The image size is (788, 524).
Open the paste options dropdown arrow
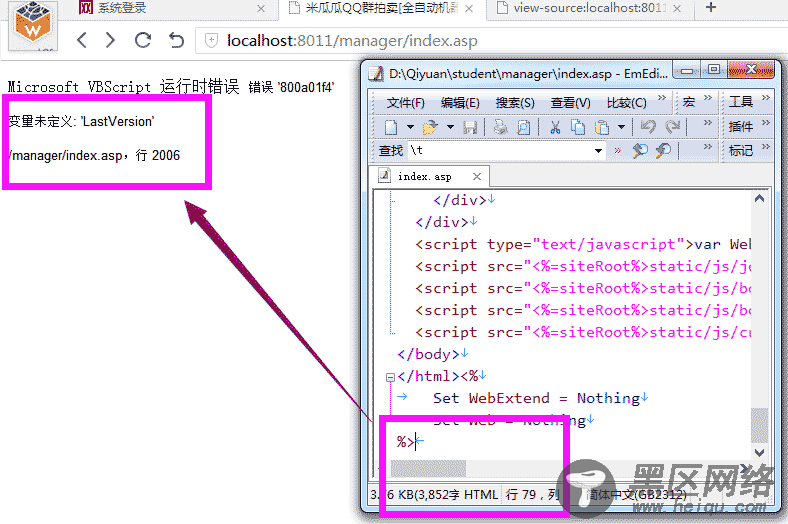click(x=622, y=127)
